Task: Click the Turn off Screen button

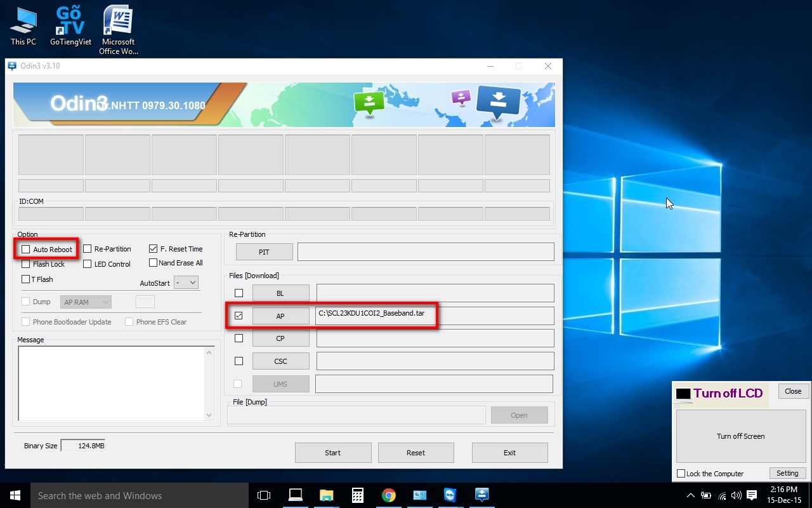Action: pos(741,436)
